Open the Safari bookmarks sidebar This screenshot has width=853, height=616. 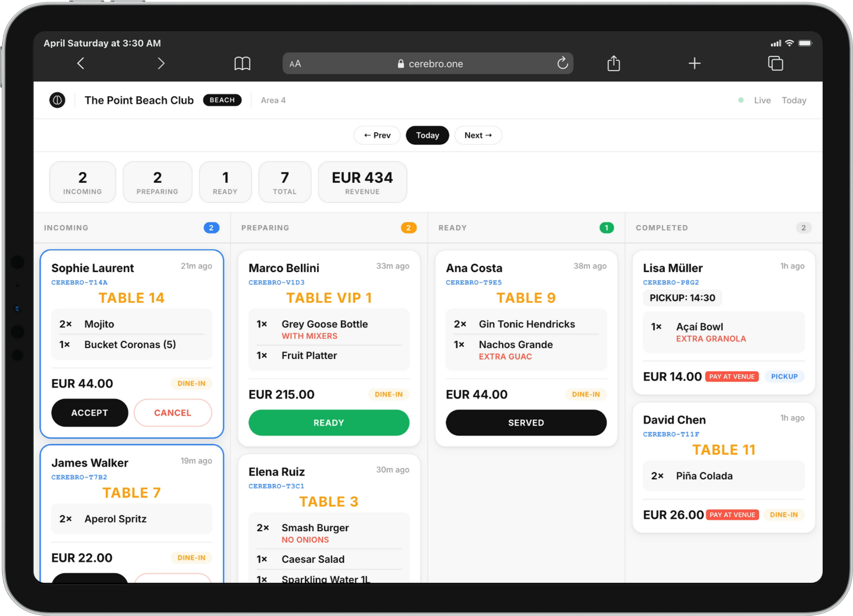pyautogui.click(x=242, y=63)
